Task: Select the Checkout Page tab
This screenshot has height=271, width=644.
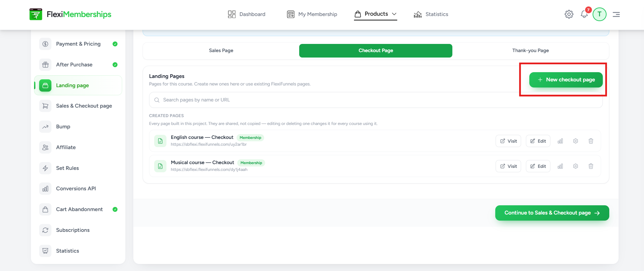Action: (376, 50)
